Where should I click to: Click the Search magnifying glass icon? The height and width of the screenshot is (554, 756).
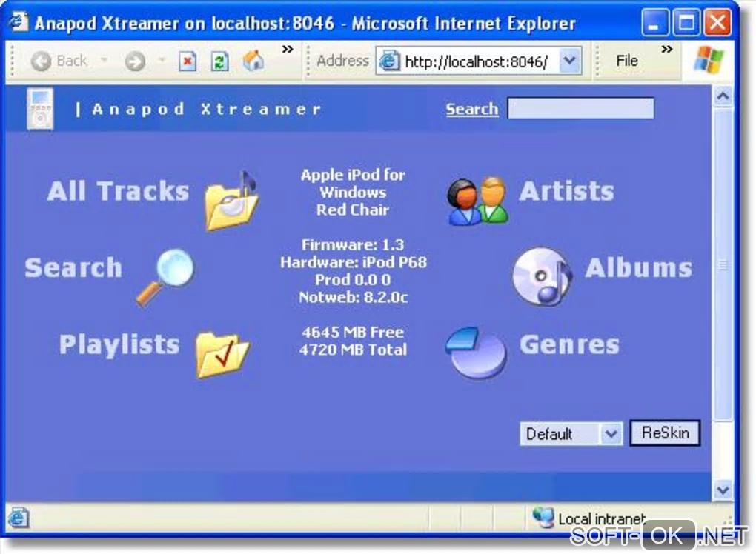click(x=165, y=278)
